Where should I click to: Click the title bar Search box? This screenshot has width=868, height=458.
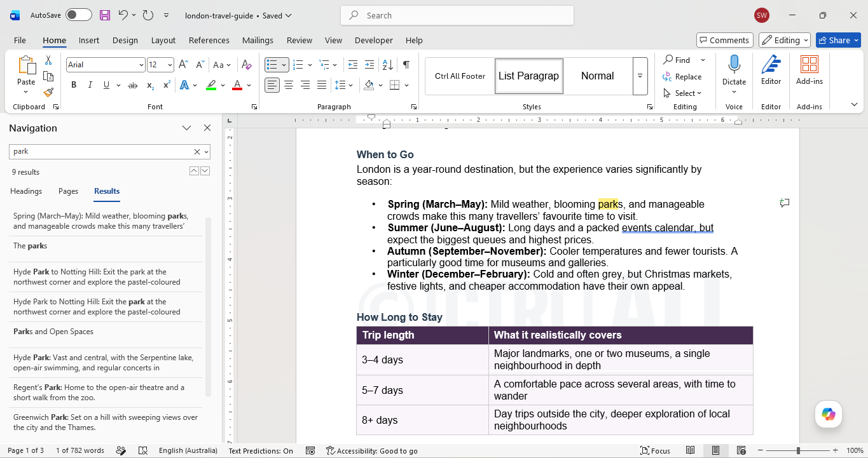tap(457, 15)
